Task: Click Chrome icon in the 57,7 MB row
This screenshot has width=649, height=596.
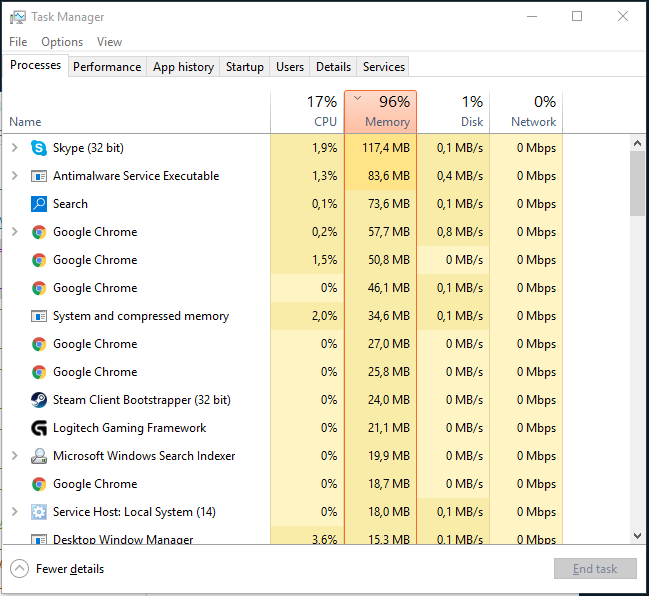Action: [39, 232]
